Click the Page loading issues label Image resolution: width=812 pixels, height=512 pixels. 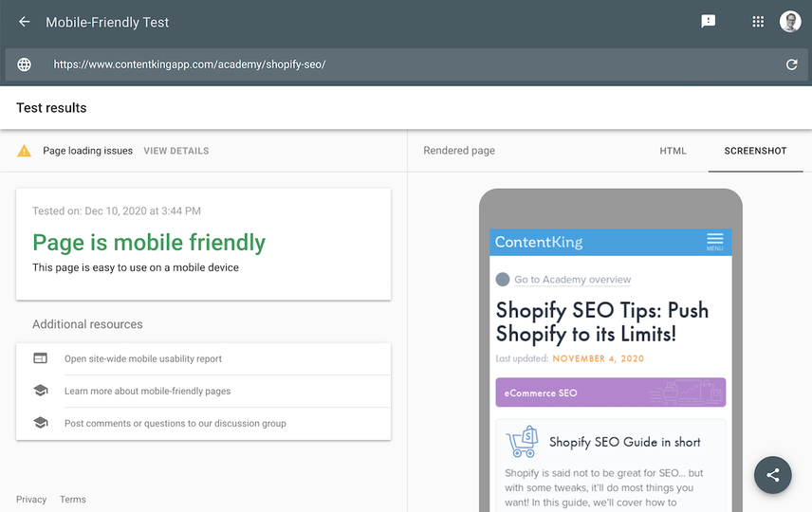pyautogui.click(x=87, y=151)
